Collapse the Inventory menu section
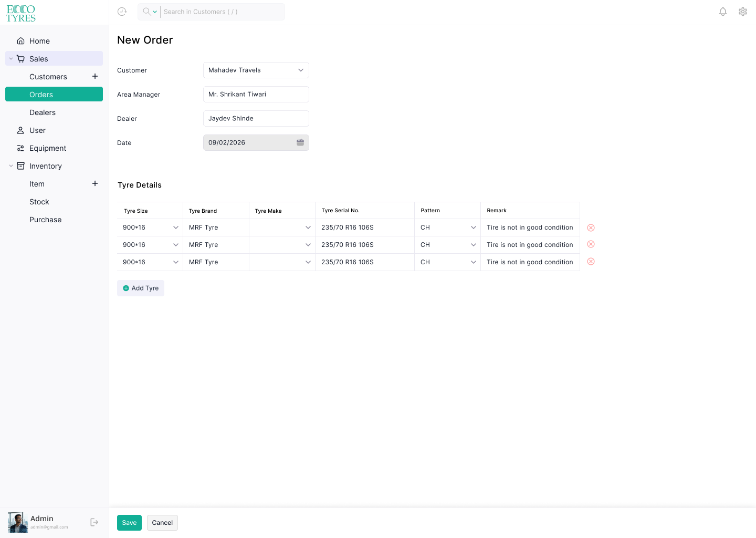The image size is (756, 538). [x=11, y=166]
